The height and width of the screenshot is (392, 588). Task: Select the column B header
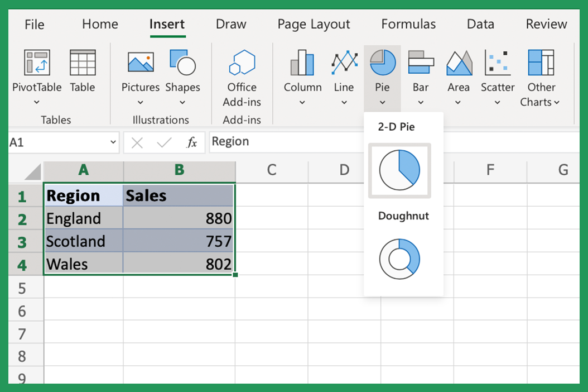(179, 171)
